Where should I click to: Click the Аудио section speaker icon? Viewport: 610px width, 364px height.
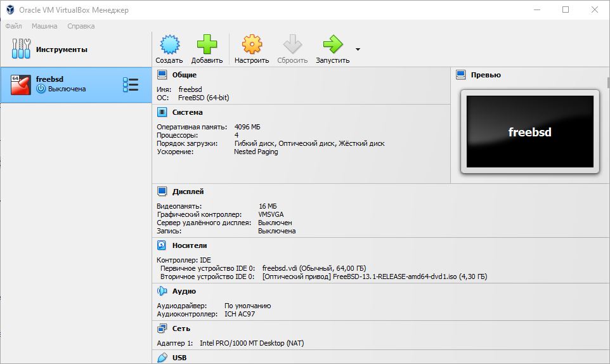[162, 291]
